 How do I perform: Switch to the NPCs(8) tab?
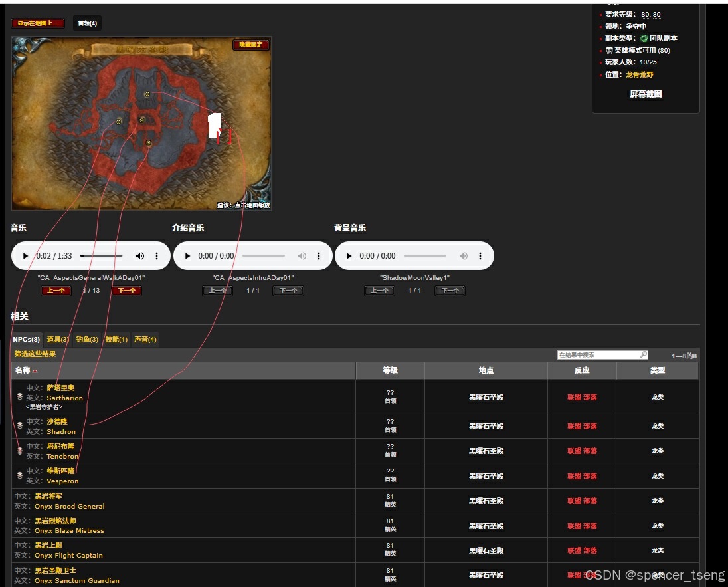[x=27, y=339]
